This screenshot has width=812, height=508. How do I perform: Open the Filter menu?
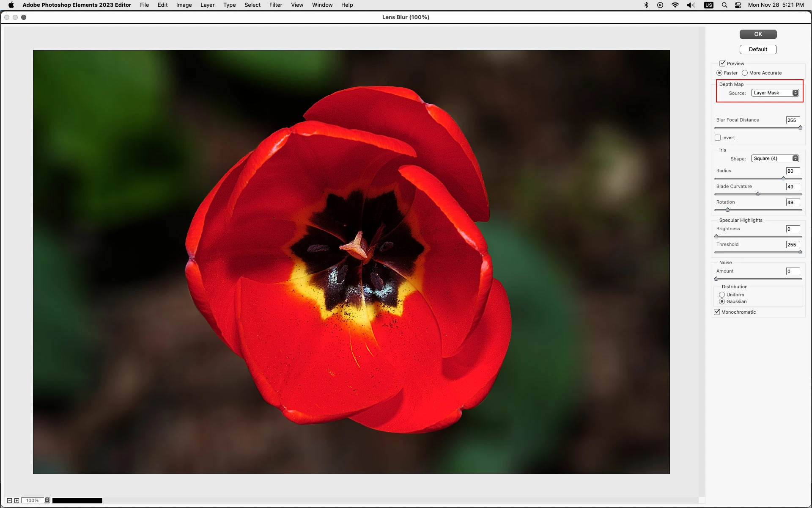coord(275,5)
